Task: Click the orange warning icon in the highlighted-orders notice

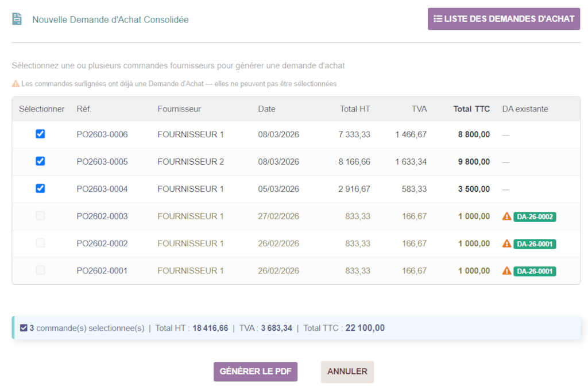Action: 16,84
